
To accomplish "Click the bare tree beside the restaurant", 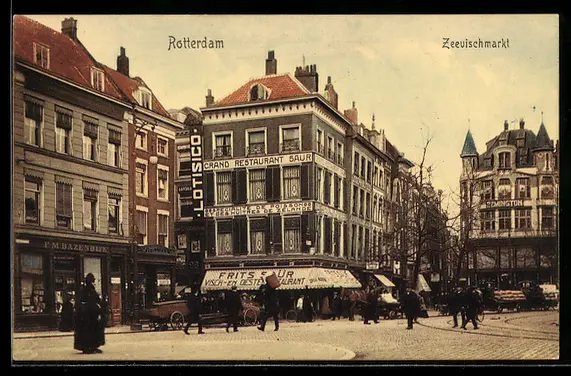I will (421, 218).
